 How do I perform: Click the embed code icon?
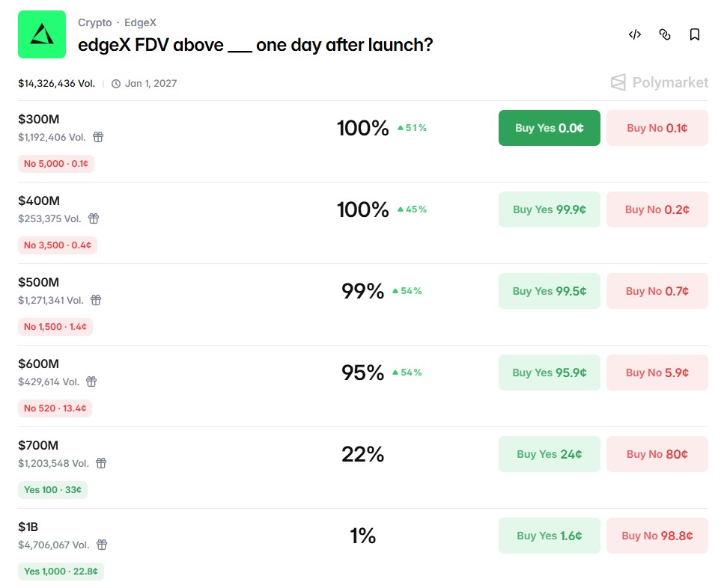(x=635, y=34)
